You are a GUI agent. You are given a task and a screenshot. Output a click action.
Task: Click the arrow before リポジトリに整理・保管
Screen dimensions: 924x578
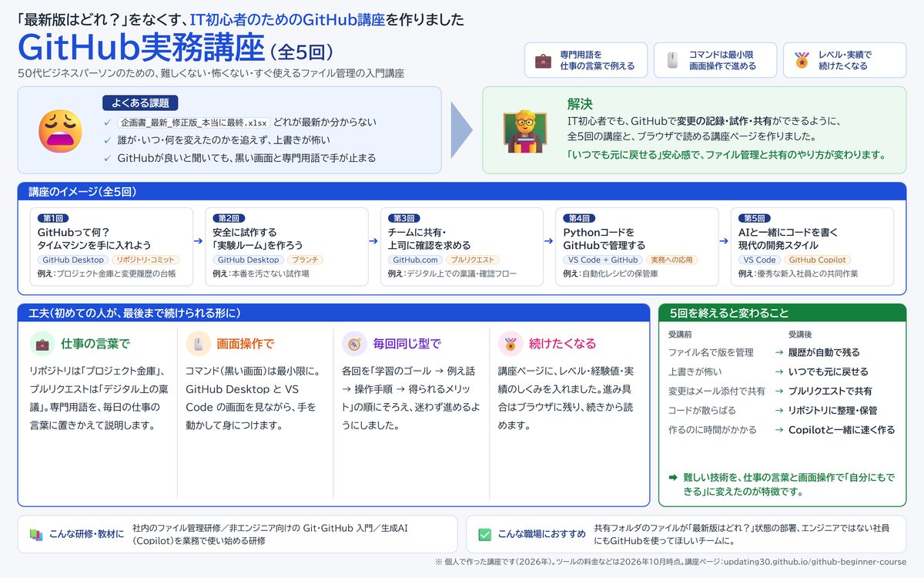coord(779,410)
